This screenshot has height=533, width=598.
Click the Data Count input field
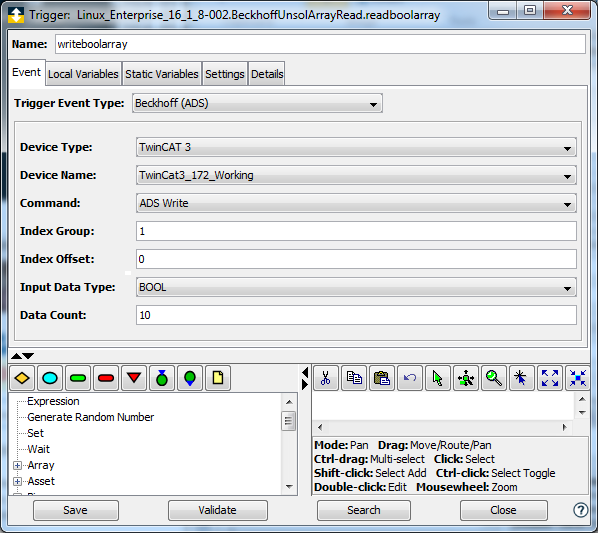click(356, 315)
